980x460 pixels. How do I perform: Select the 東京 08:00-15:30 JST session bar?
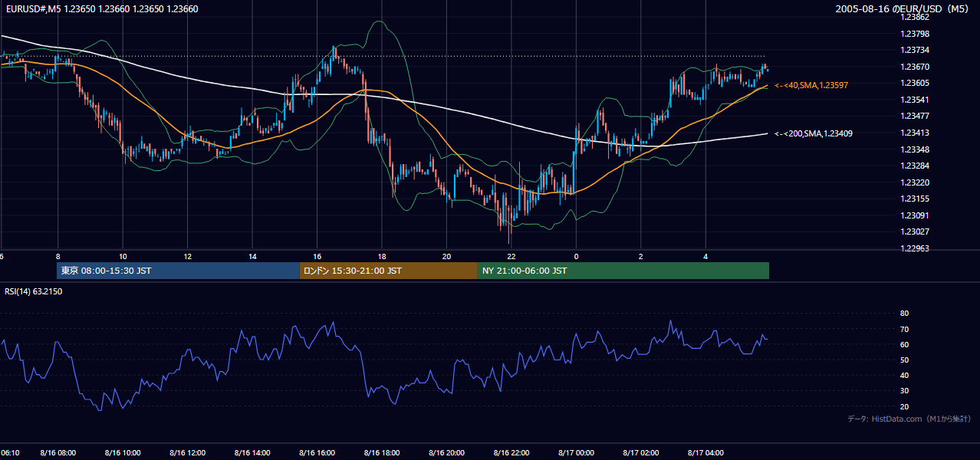coord(178,271)
